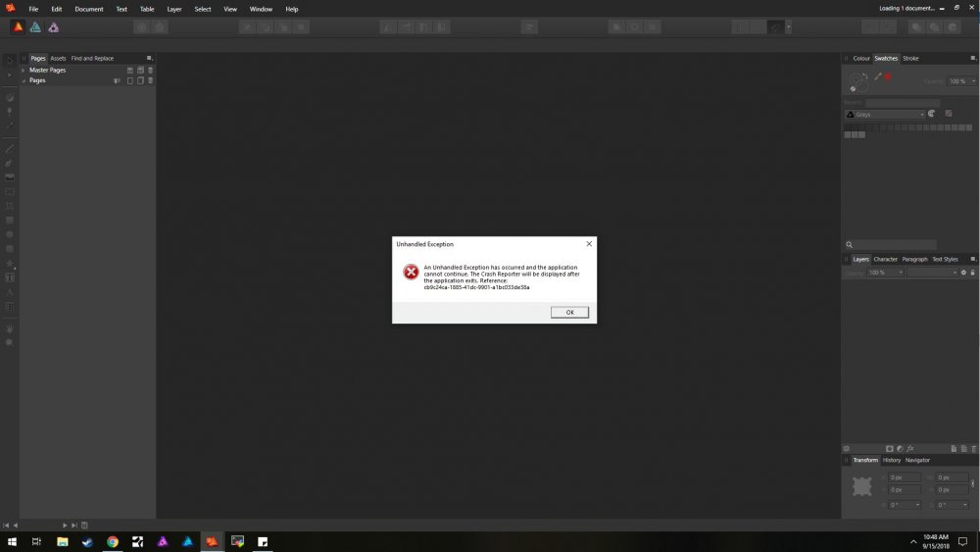The width and height of the screenshot is (980, 552).
Task: Switch to the Assets tab
Action: click(58, 58)
